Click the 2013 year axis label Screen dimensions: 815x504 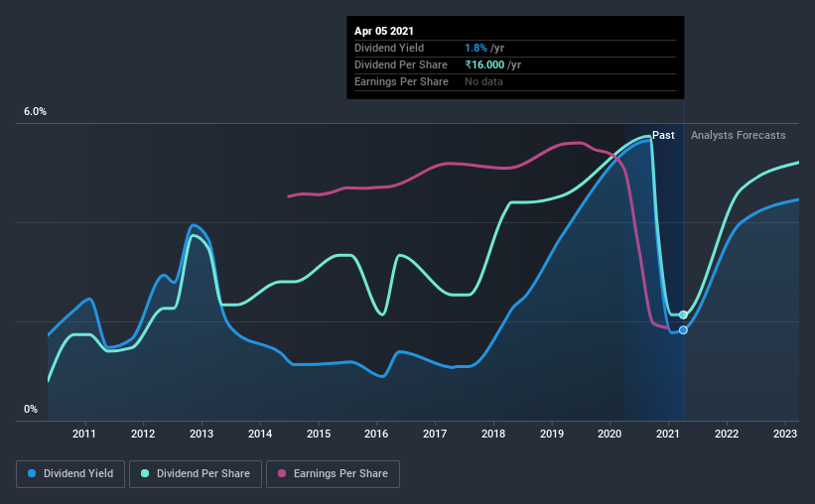[202, 434]
